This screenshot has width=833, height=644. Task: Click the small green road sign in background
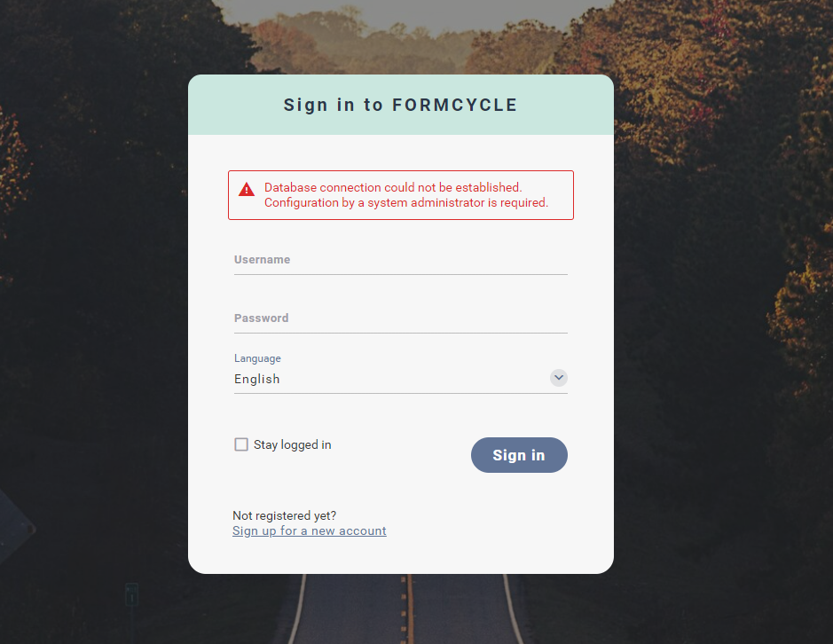[131, 593]
